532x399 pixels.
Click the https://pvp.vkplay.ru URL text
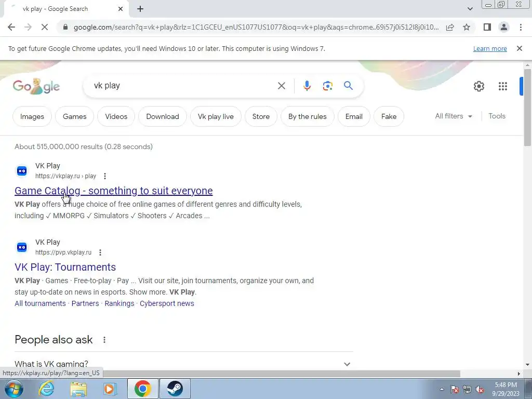pos(63,252)
